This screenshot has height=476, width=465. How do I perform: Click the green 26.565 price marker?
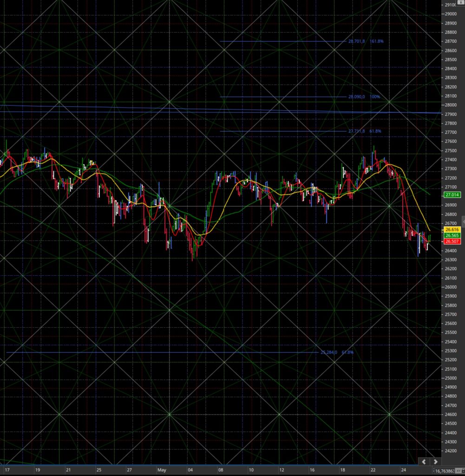[452, 235]
